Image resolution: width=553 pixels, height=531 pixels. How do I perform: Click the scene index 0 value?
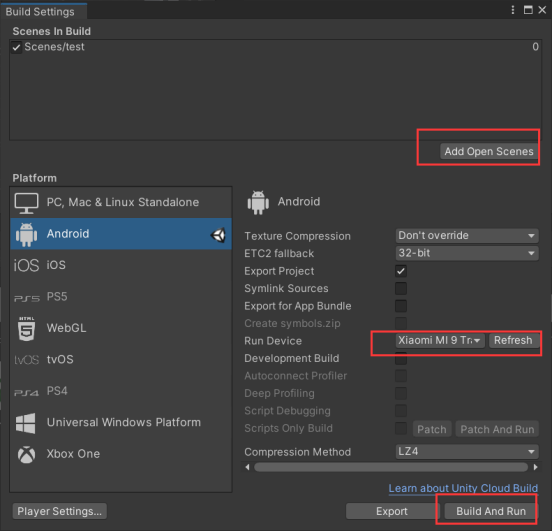pyautogui.click(x=536, y=47)
